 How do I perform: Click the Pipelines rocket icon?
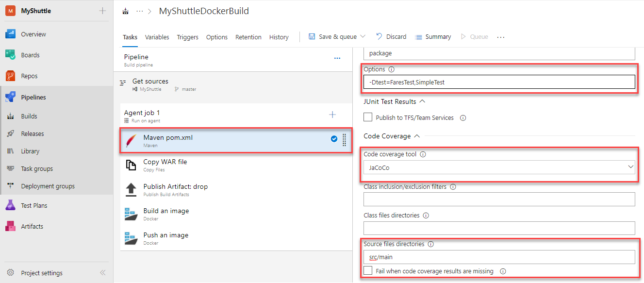(11, 97)
